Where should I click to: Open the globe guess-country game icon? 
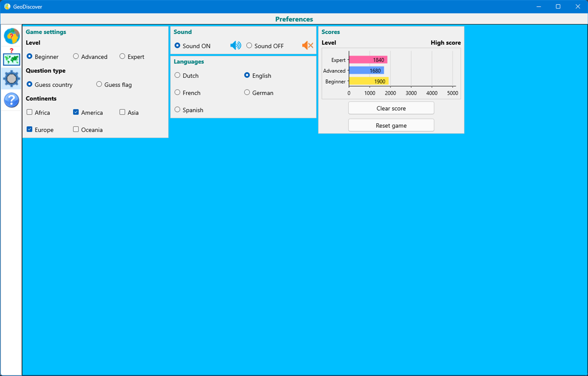click(x=11, y=36)
